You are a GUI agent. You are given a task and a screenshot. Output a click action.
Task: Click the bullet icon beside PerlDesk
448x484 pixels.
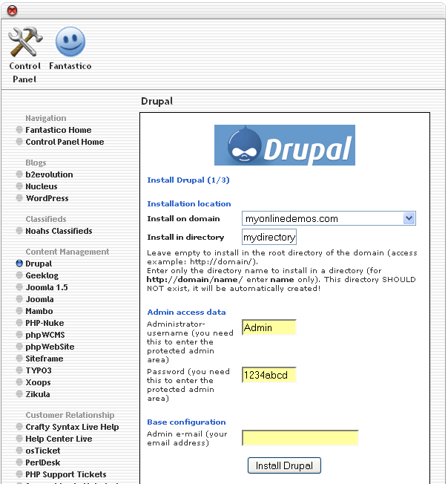[x=19, y=462]
